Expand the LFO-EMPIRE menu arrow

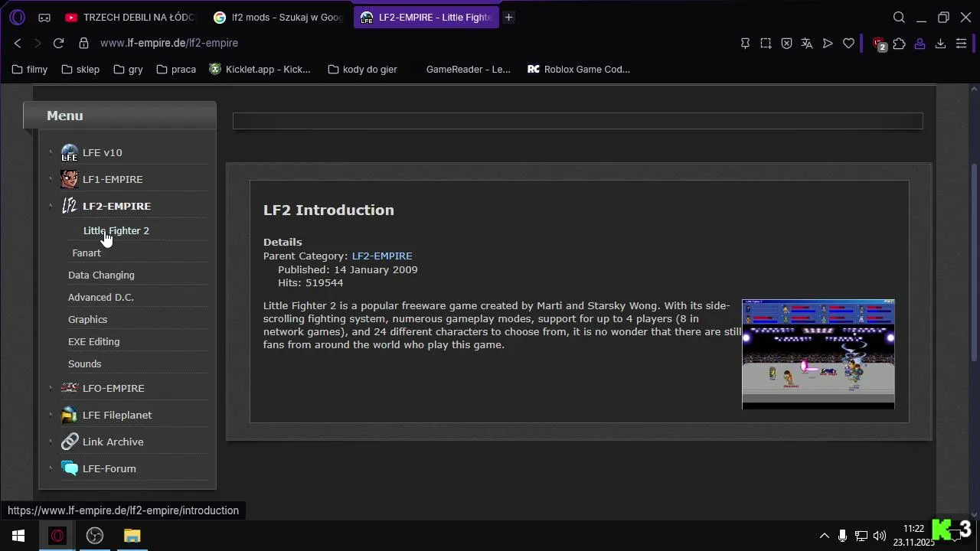pyautogui.click(x=51, y=387)
